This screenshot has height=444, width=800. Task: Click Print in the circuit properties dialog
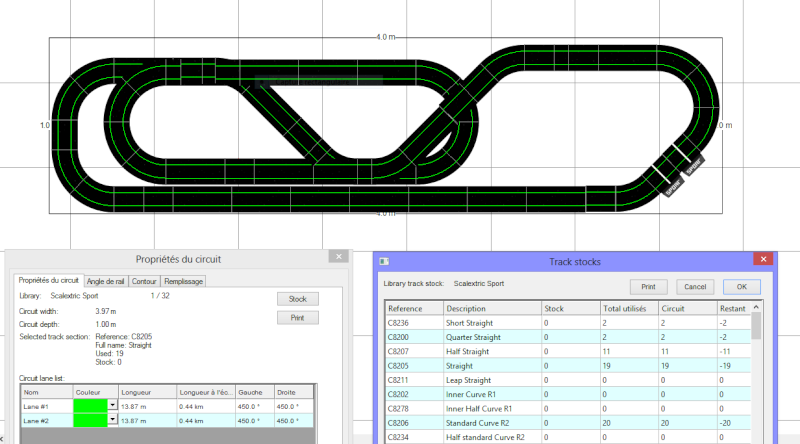tap(297, 318)
